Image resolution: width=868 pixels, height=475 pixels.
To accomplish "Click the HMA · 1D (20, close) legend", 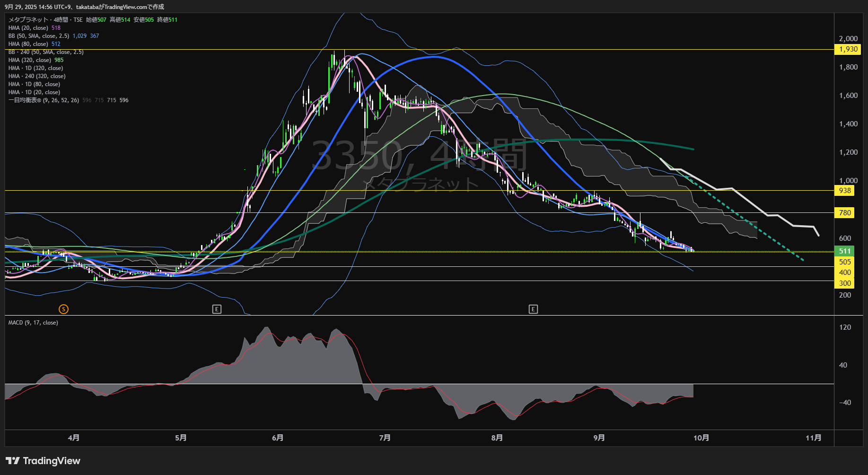I will 34,92.
